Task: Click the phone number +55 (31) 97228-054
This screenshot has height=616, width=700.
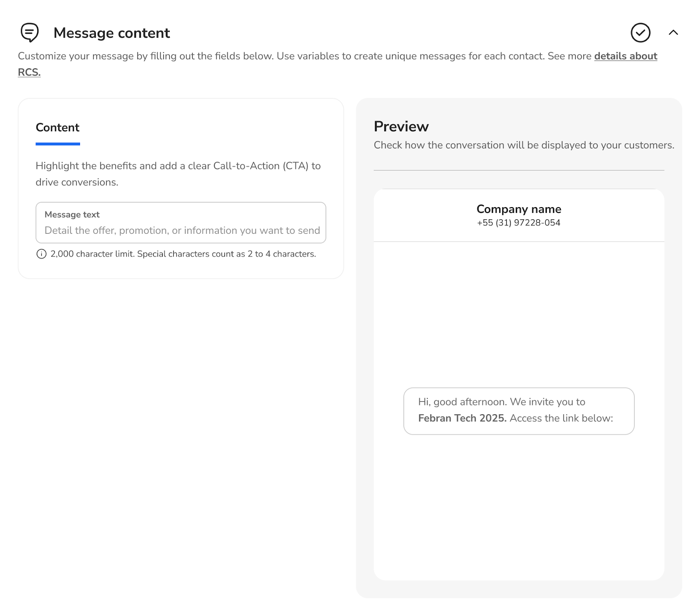Action: pos(518,223)
